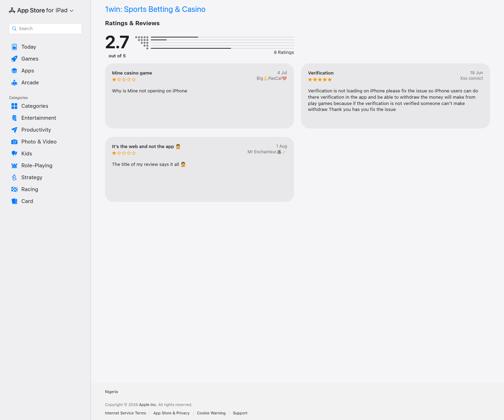The width and height of the screenshot is (504, 420).
Task: Open the Today section
Action: [x=29, y=47]
